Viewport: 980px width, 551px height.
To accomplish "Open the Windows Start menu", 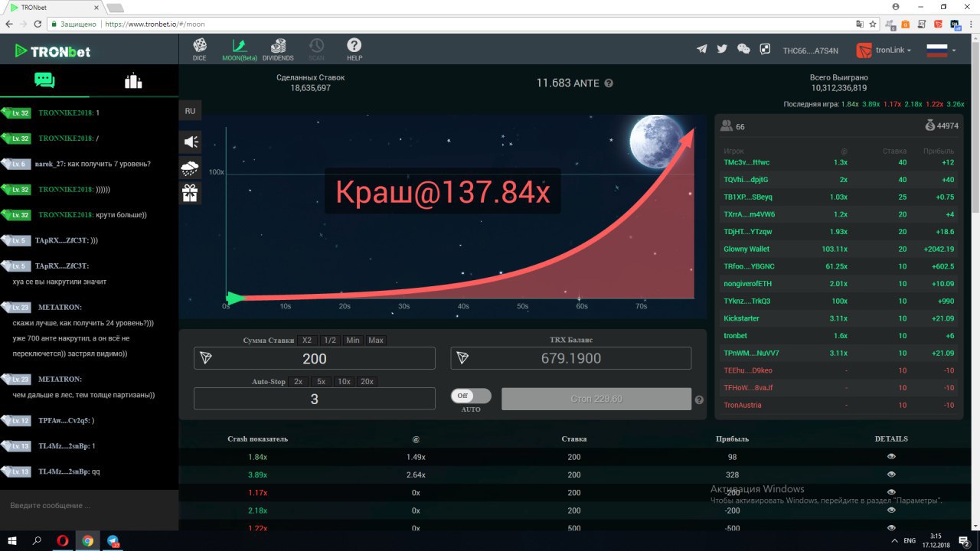I will [x=13, y=540].
